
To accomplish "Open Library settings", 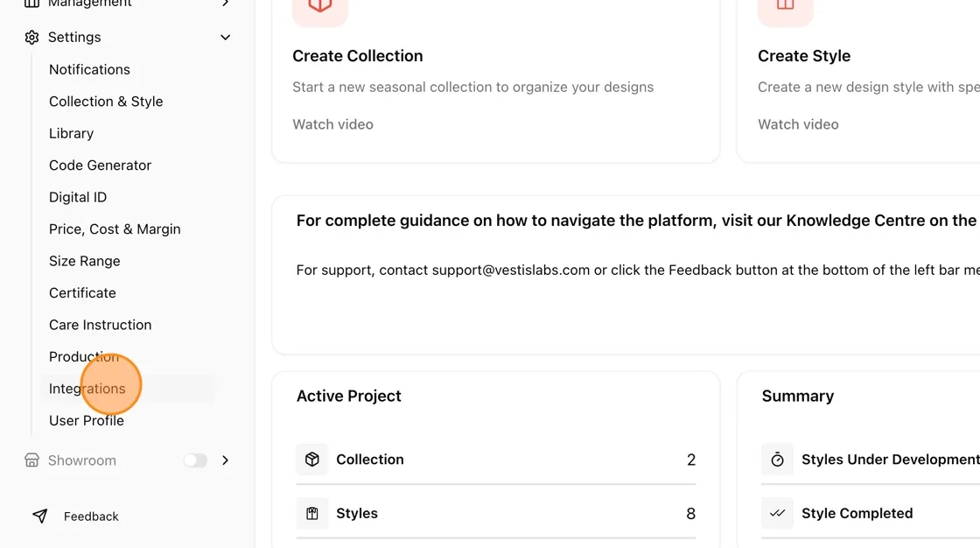I will pyautogui.click(x=71, y=133).
